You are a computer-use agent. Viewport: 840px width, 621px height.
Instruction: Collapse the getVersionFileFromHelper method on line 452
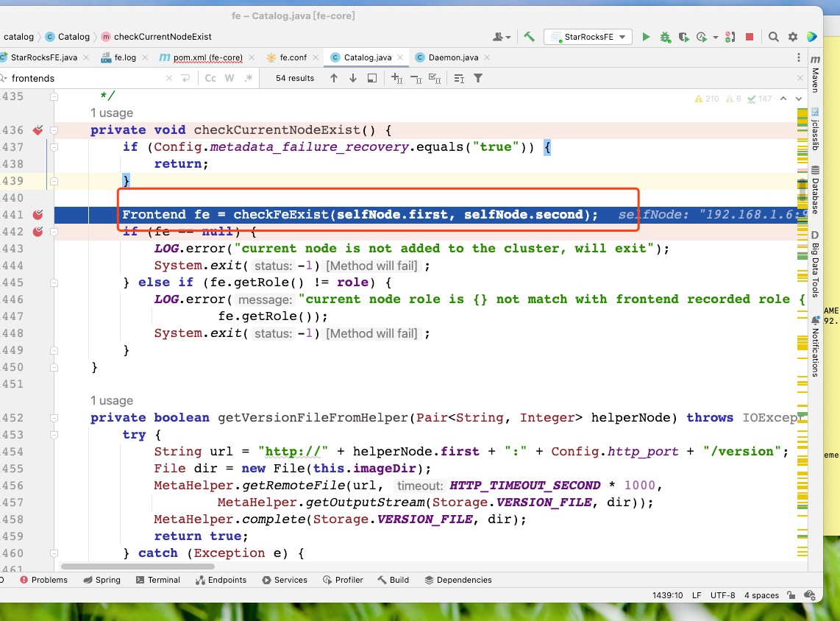(x=54, y=417)
